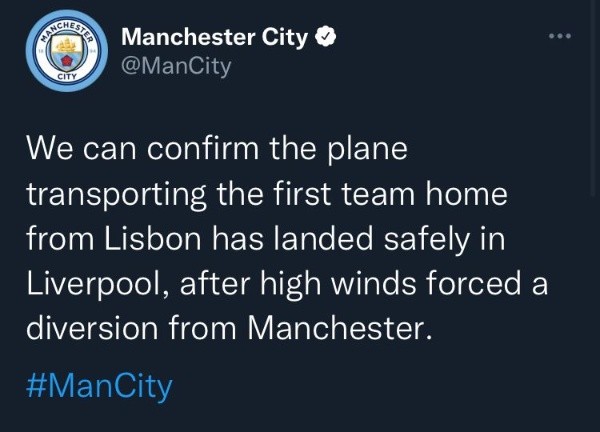Click the "We can confirm the plane" line
The height and width of the screenshot is (432, 600).
pos(218,153)
